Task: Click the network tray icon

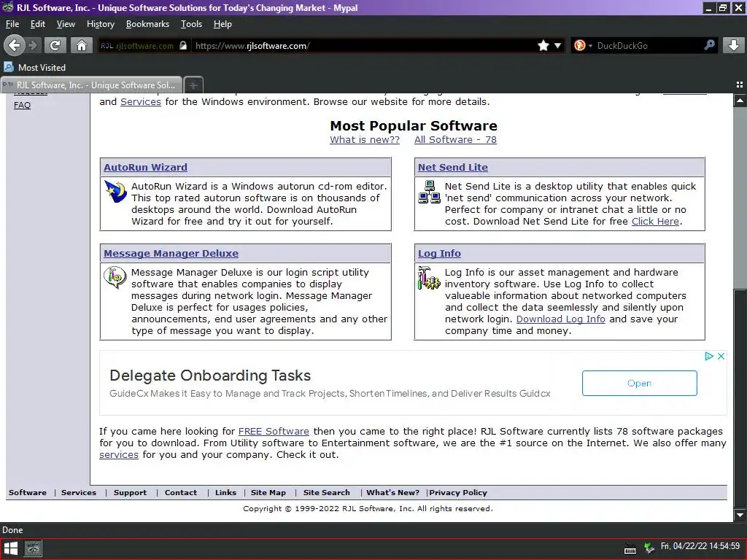Action: (x=649, y=548)
